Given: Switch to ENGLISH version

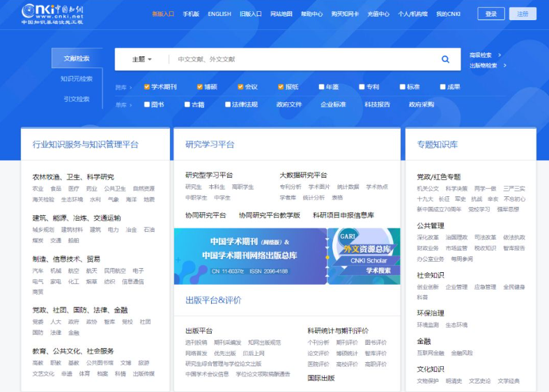Looking at the screenshot, I should point(219,14).
